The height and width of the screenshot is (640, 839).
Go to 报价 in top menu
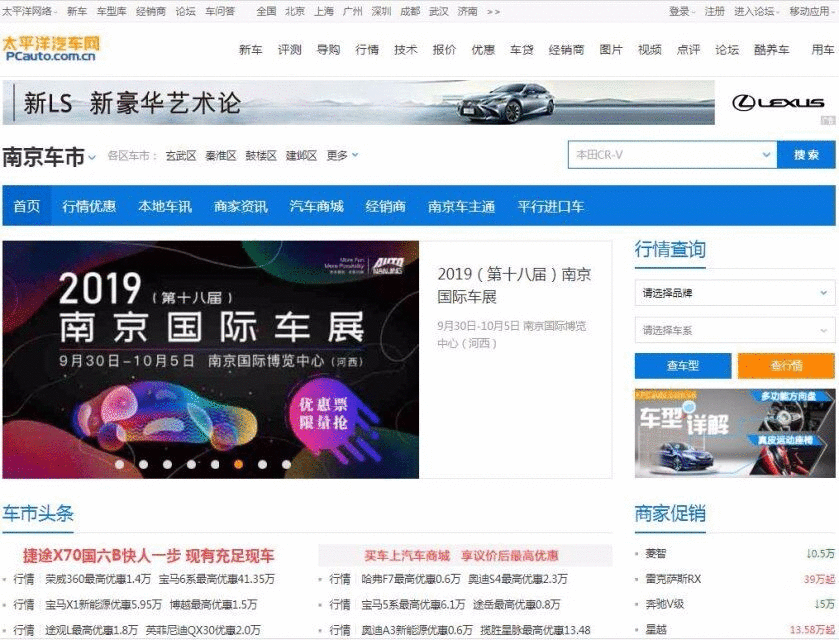[x=444, y=50]
